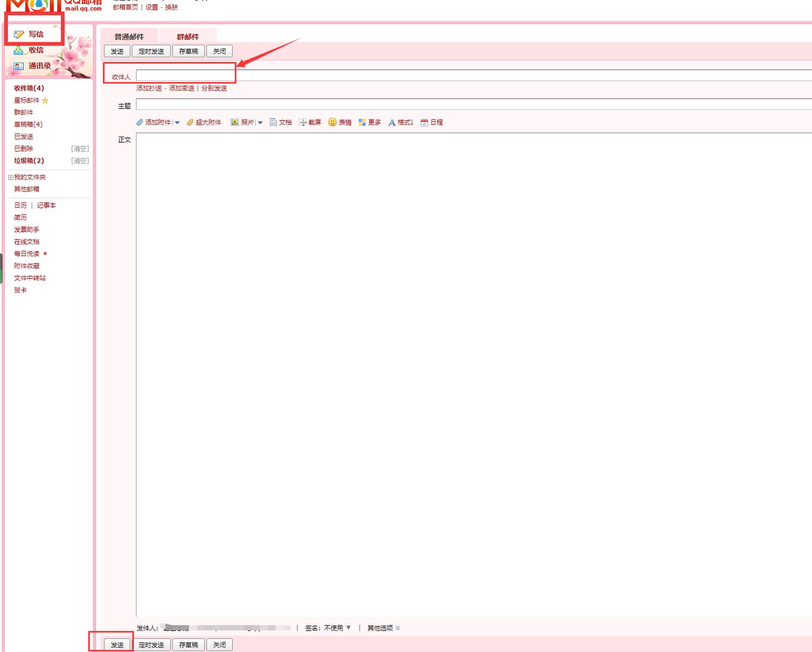Image resolution: width=812 pixels, height=652 pixels.
Task: Click the top 存草稿 save draft button
Action: [x=188, y=51]
